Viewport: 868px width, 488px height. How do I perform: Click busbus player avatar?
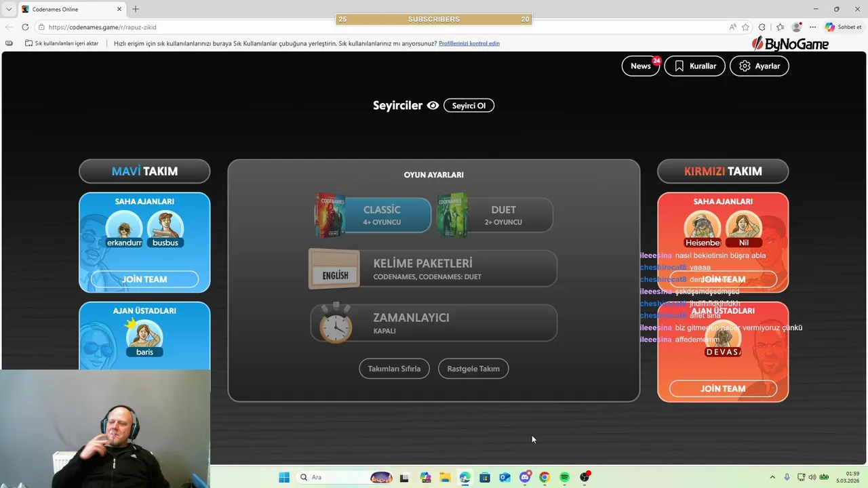(165, 229)
